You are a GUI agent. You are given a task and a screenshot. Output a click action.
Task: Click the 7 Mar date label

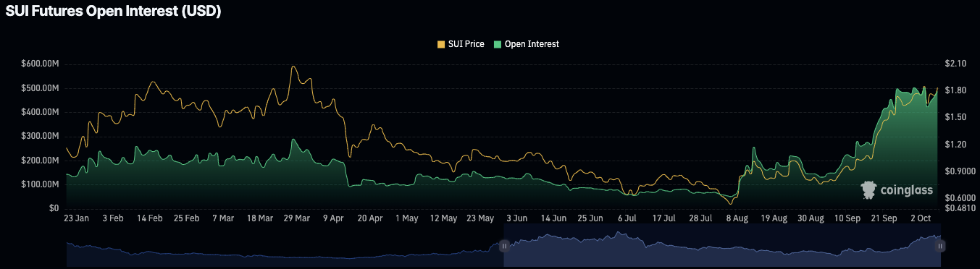[223, 218]
